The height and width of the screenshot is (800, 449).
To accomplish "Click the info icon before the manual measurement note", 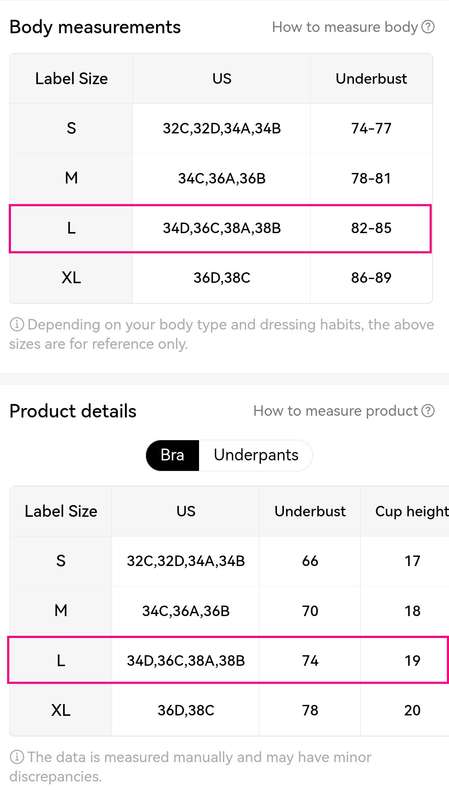I will [x=16, y=757].
